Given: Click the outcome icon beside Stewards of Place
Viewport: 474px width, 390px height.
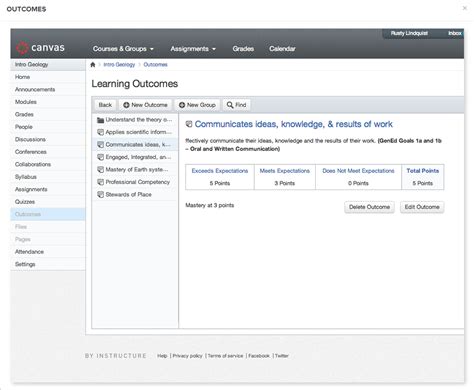Looking at the screenshot, I should 100,195.
